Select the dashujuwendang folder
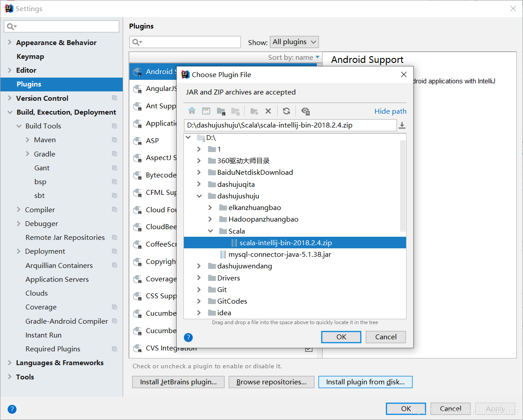 (x=245, y=266)
